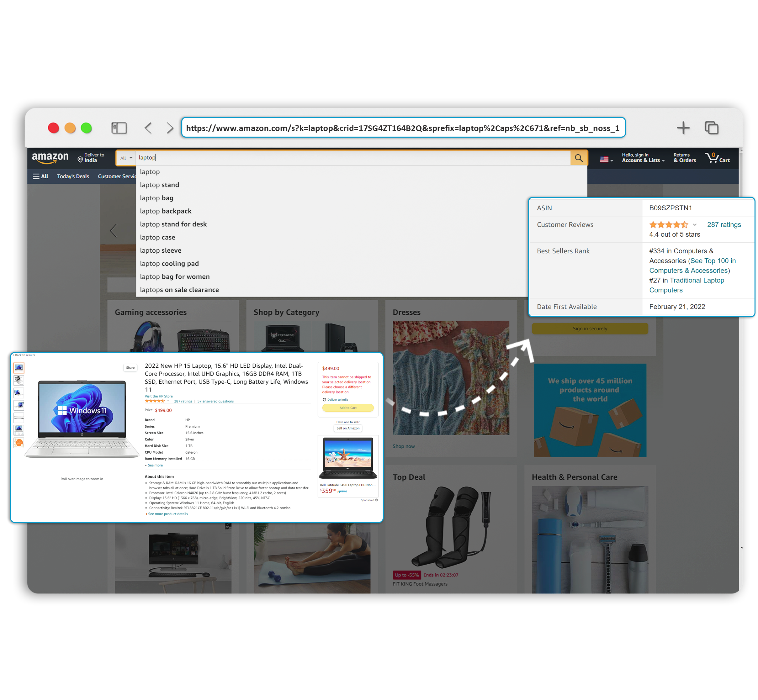
Task: Click the Share button on the HP laptop page
Action: click(x=130, y=367)
